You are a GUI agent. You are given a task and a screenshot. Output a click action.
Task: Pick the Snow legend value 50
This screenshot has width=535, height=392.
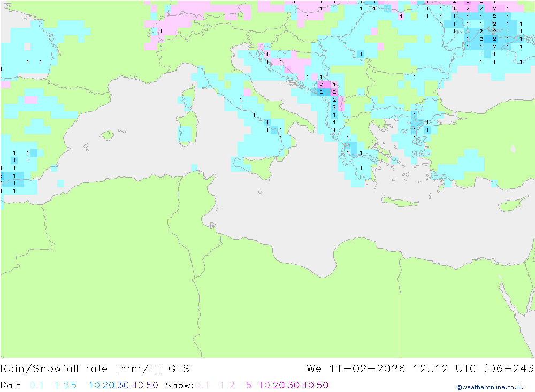[x=323, y=385]
